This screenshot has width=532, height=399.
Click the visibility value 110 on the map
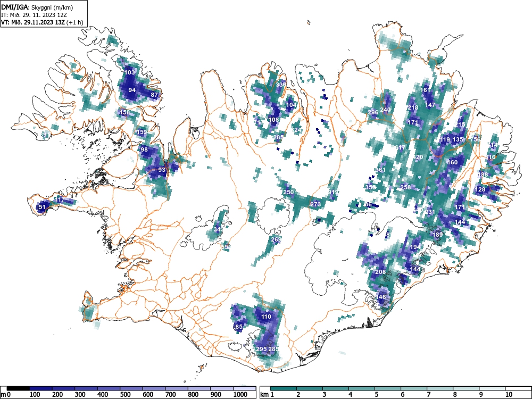point(266,317)
